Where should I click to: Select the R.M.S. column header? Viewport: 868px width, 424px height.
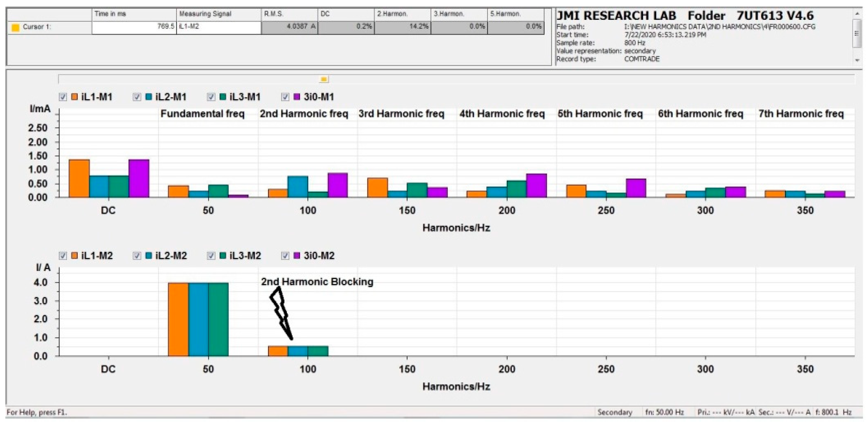point(289,14)
